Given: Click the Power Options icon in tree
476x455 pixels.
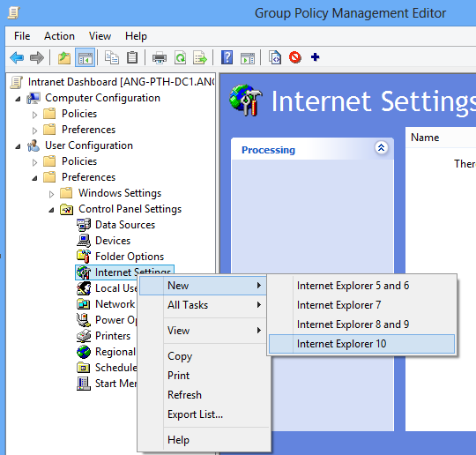Looking at the screenshot, I should [84, 320].
